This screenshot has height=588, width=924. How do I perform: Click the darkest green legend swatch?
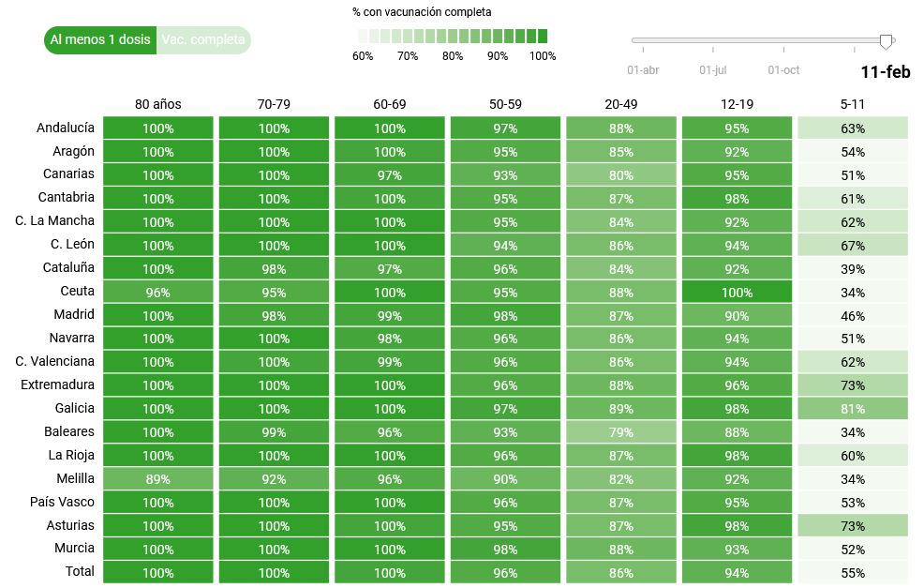coord(543,37)
